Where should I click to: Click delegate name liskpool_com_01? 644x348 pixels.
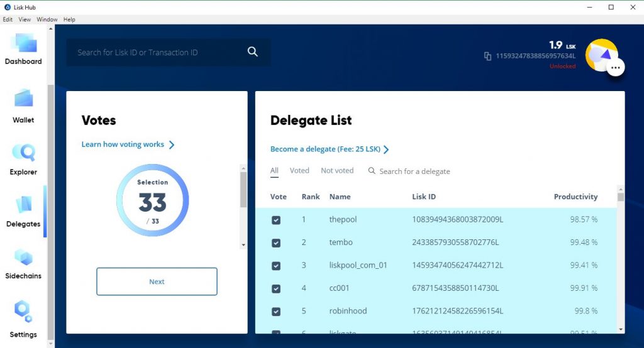click(x=358, y=265)
